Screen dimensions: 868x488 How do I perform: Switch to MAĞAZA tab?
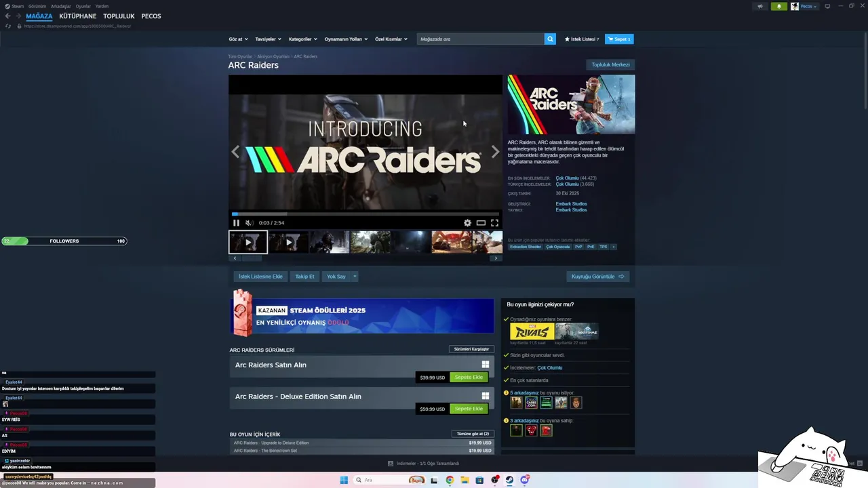click(39, 16)
